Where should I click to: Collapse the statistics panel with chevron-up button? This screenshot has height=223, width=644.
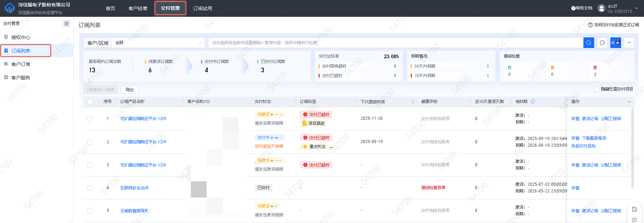click(x=629, y=43)
